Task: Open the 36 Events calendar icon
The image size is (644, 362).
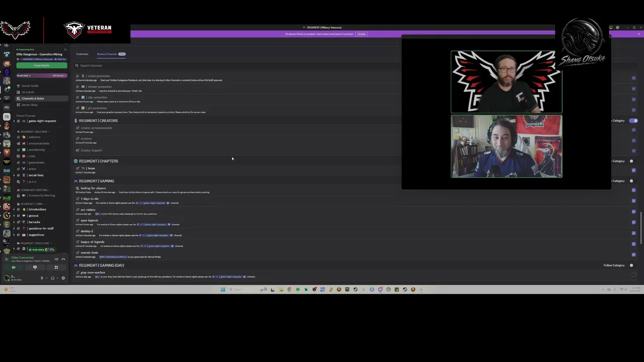Action: (x=19, y=92)
